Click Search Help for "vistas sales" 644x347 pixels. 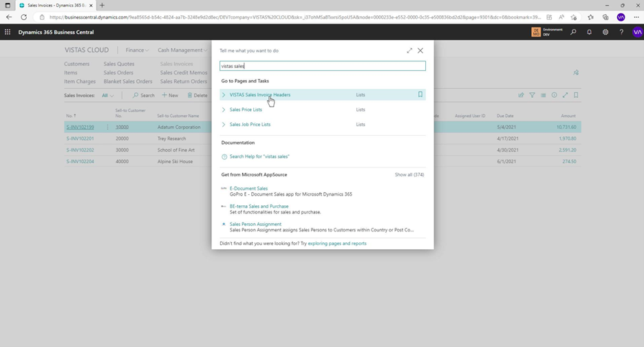point(259,156)
